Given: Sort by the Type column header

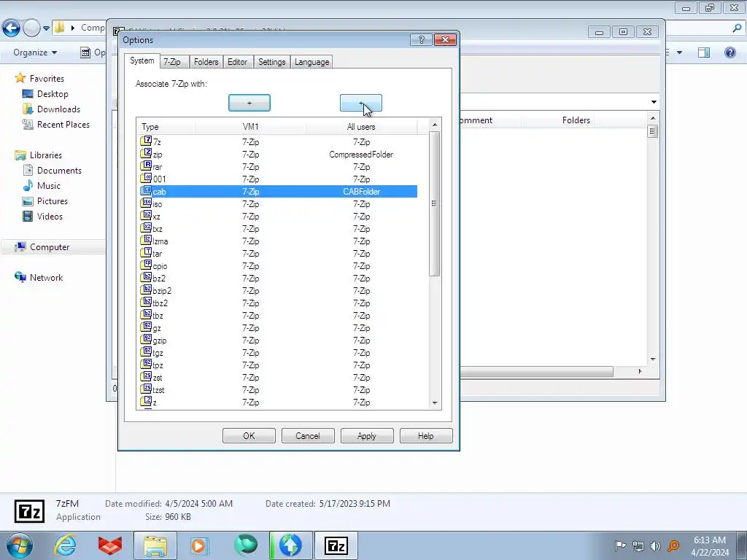Looking at the screenshot, I should 166,127.
